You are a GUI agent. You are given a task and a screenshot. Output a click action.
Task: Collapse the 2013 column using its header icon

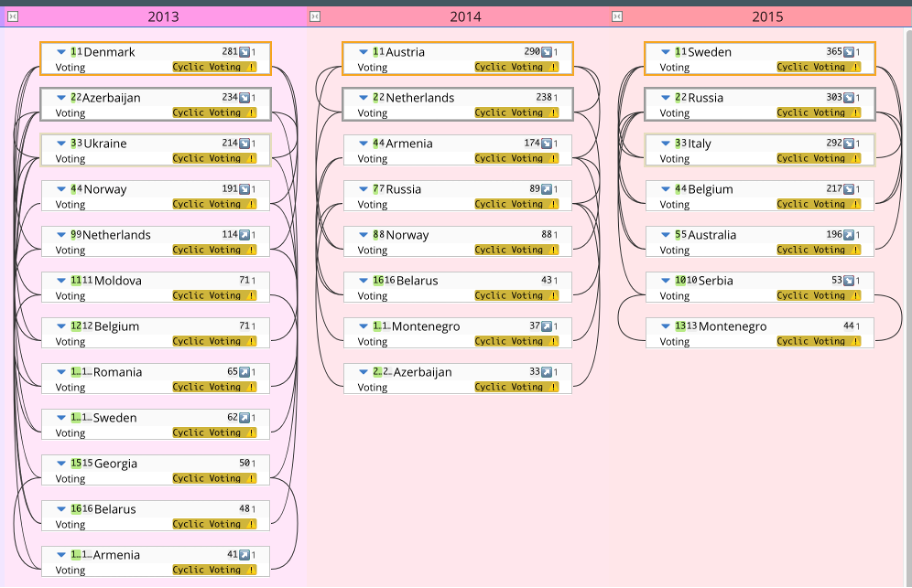point(12,17)
